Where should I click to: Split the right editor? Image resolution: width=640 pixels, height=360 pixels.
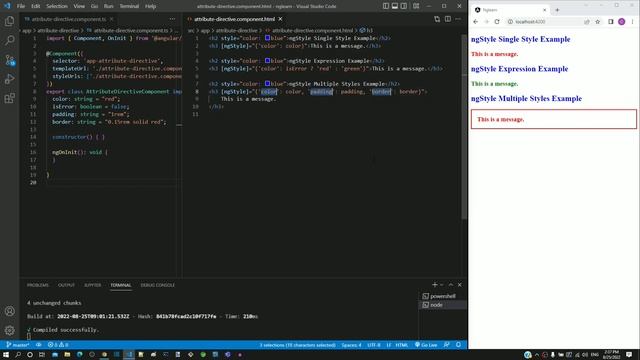pos(448,19)
